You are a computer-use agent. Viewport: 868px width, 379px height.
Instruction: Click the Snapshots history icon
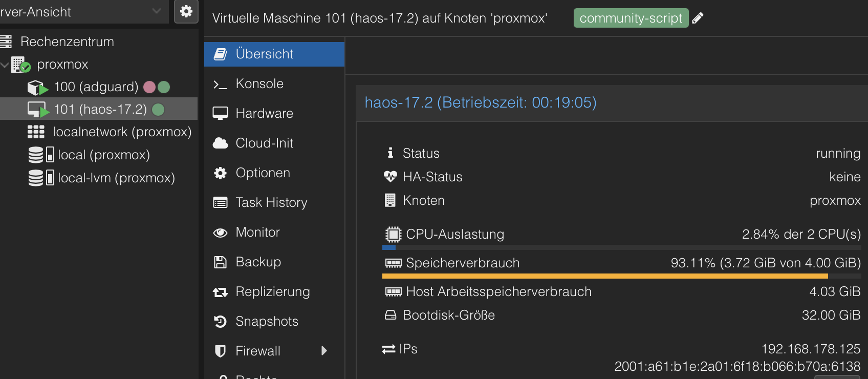(x=220, y=322)
